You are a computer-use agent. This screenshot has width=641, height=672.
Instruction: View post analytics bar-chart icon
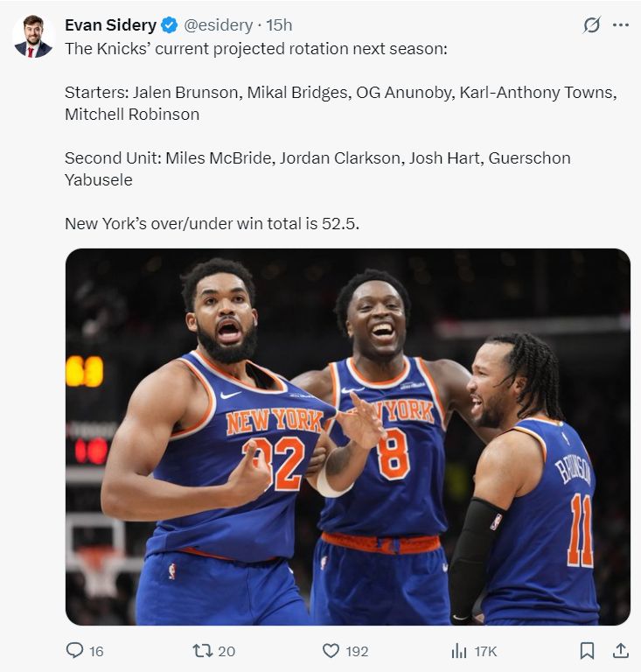[458, 651]
